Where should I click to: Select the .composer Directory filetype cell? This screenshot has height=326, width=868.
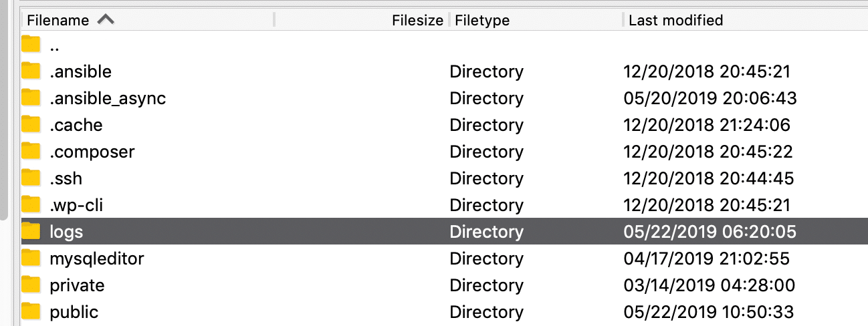[x=486, y=152]
